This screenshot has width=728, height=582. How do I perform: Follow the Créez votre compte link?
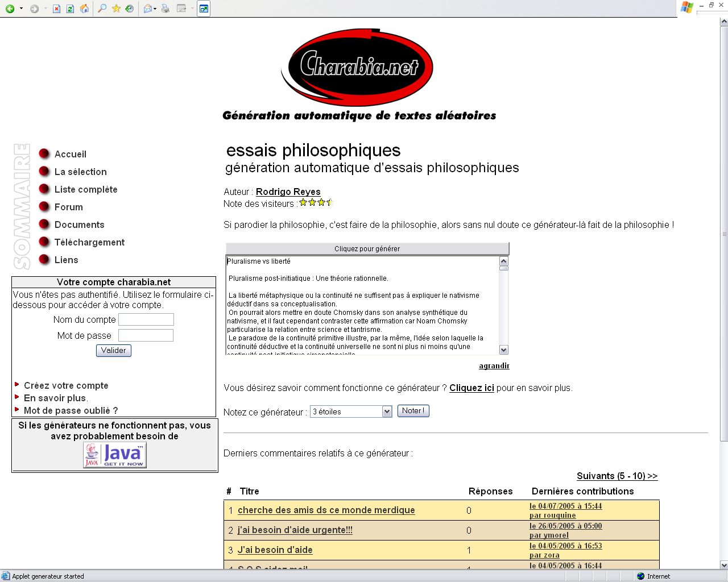[x=66, y=385]
